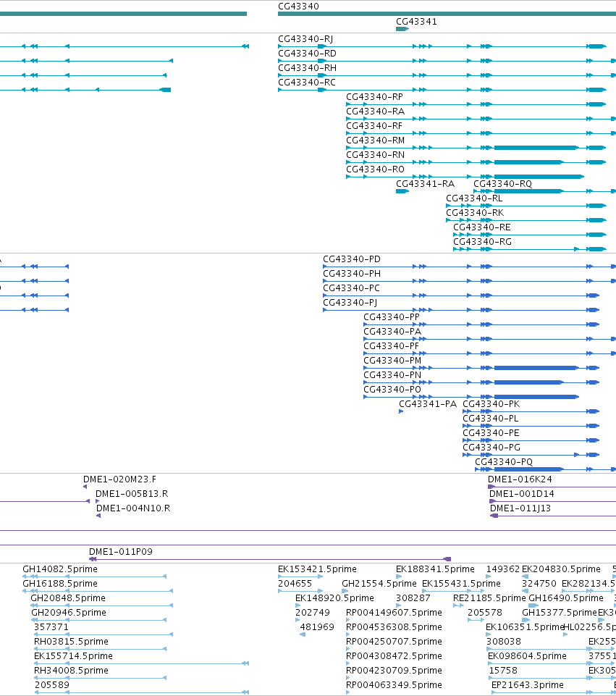Viewport: 616px width, 696px height.
Task: Open EST EK153421.5prime
Action: tap(317, 569)
